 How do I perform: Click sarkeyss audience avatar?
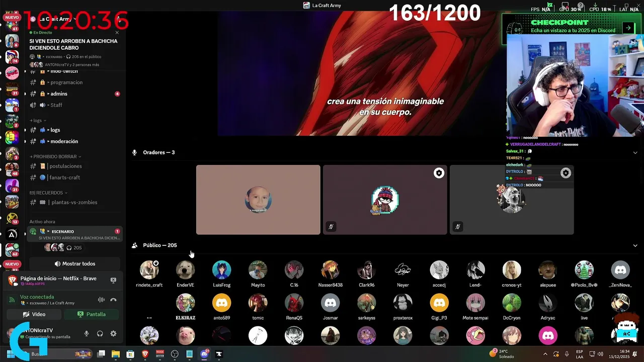click(x=367, y=303)
